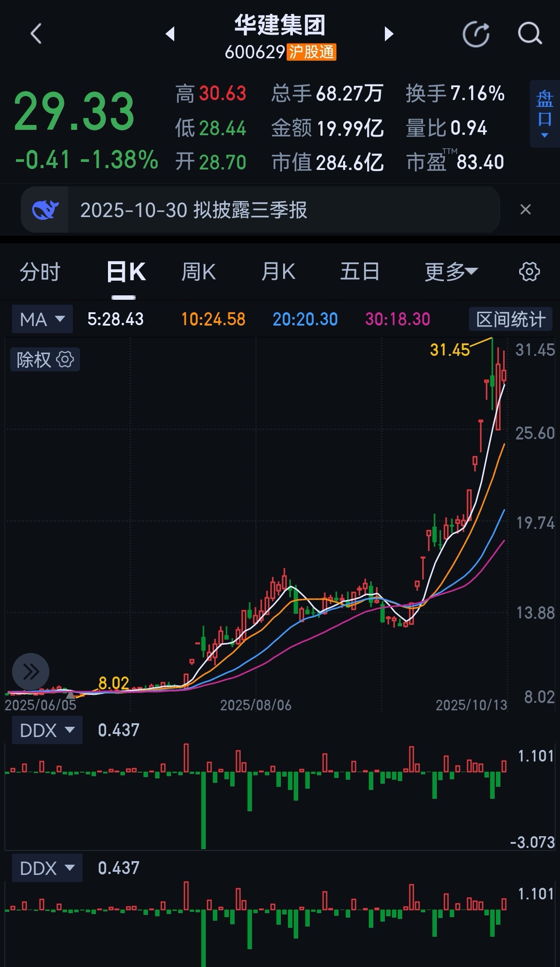Tap turnover amount 19.99亿
This screenshot has height=967, width=560.
(x=349, y=128)
